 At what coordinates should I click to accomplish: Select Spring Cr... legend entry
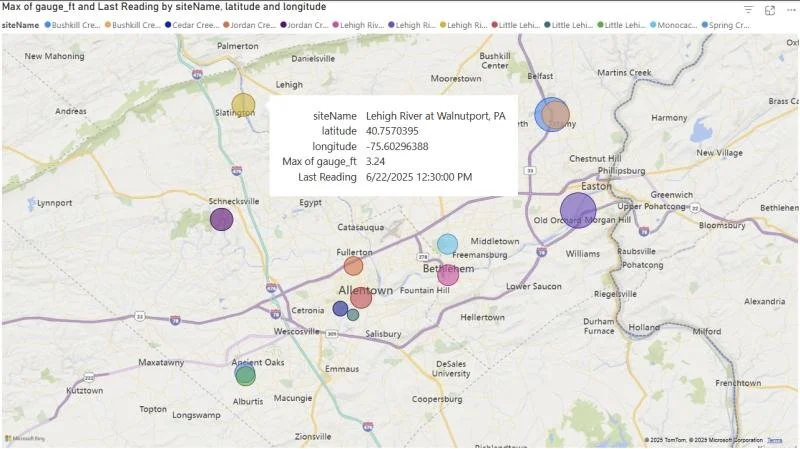(x=726, y=24)
